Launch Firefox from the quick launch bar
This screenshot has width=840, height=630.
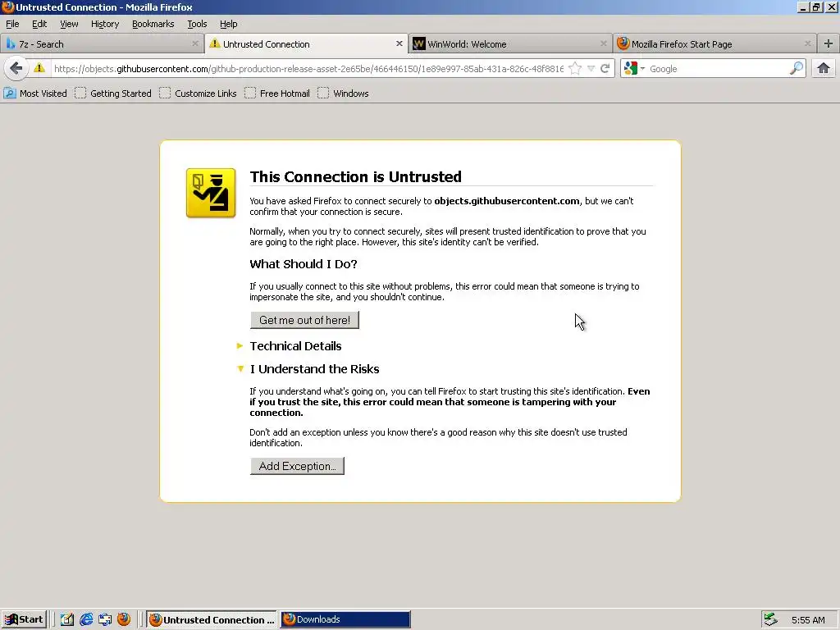pyautogui.click(x=124, y=619)
